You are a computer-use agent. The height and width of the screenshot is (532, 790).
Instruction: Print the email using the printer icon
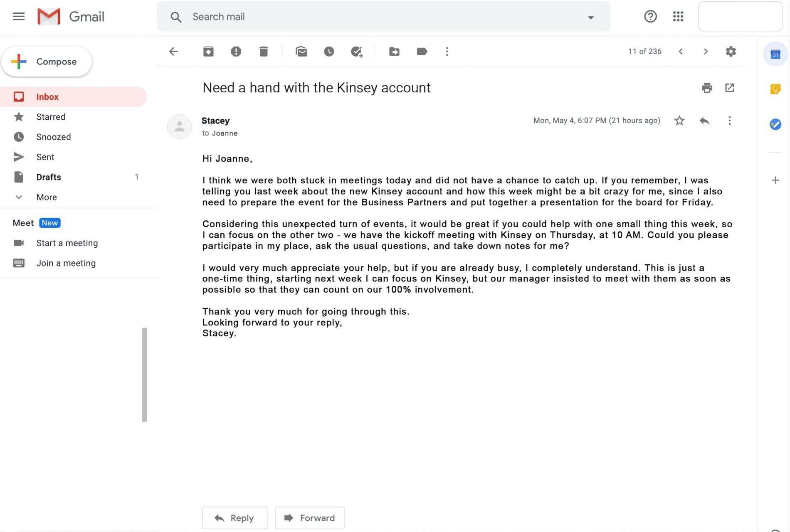tap(707, 88)
